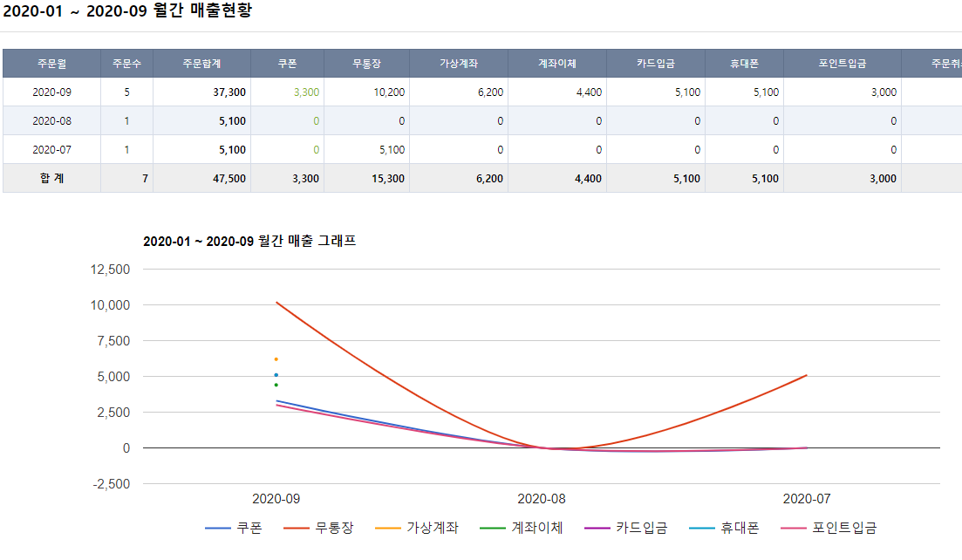Viewport: 962px width, 560px height.
Task: Click the 47,500 total order amount
Action: [x=229, y=179]
